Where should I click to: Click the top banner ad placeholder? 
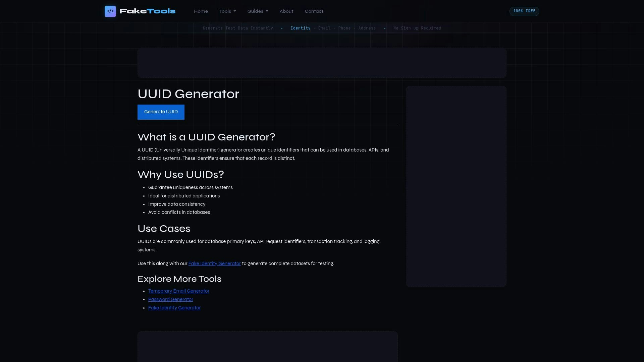click(322, 63)
